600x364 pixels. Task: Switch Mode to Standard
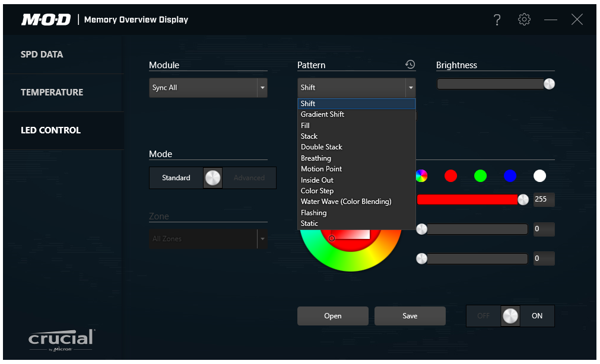pos(176,178)
